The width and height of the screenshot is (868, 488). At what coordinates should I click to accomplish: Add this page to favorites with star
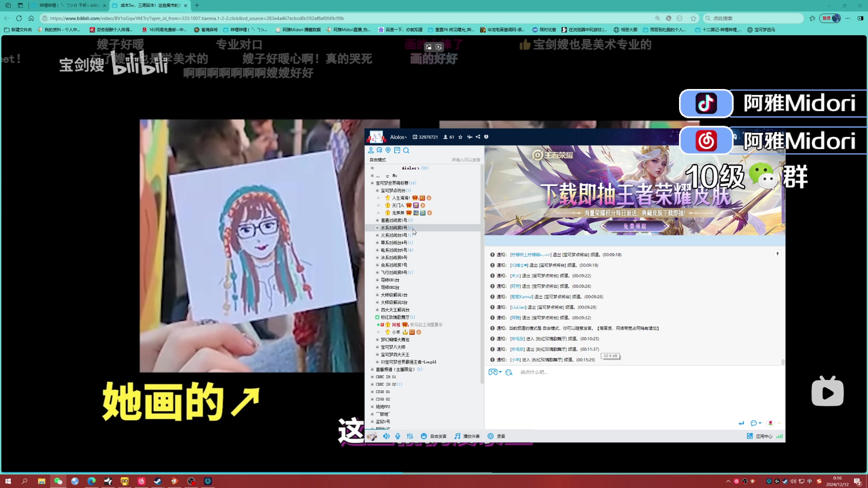click(693, 18)
